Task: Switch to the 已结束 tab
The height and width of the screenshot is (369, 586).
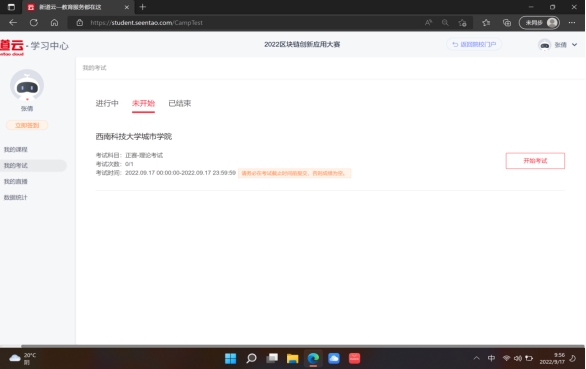Action: (x=180, y=103)
